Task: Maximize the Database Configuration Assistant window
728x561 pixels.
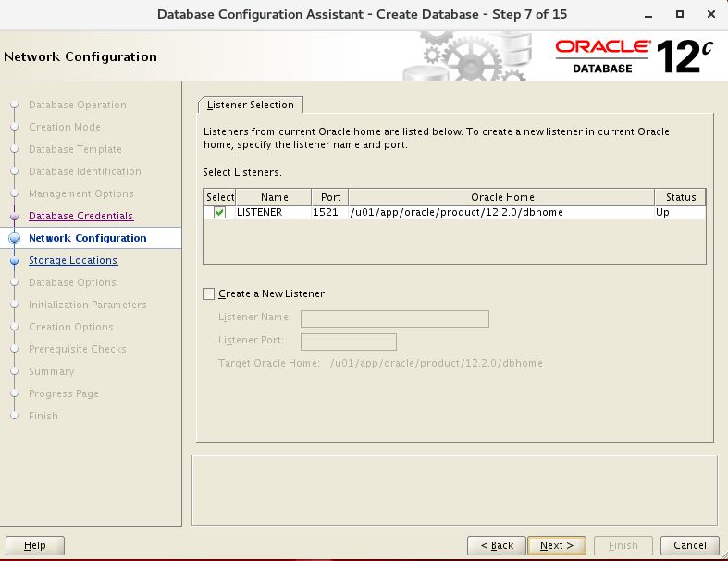Action: click(680, 14)
